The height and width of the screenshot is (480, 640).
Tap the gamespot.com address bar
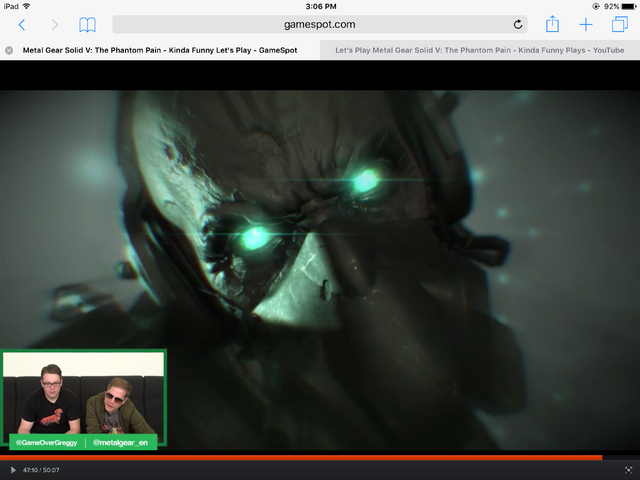[x=320, y=24]
